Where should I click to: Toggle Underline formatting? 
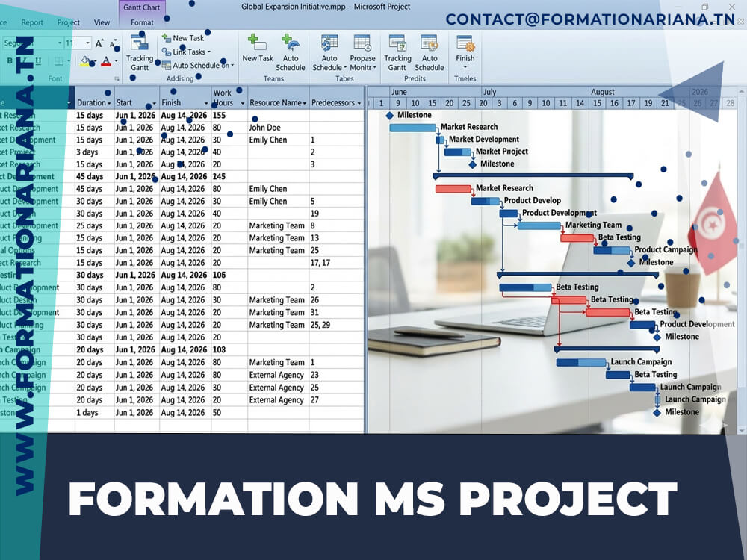[x=38, y=61]
